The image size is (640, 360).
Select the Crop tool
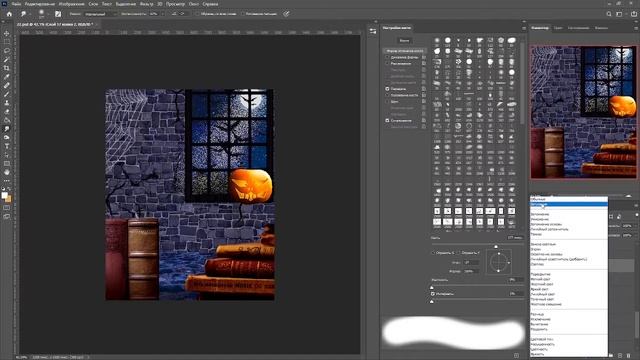pyautogui.click(x=7, y=68)
